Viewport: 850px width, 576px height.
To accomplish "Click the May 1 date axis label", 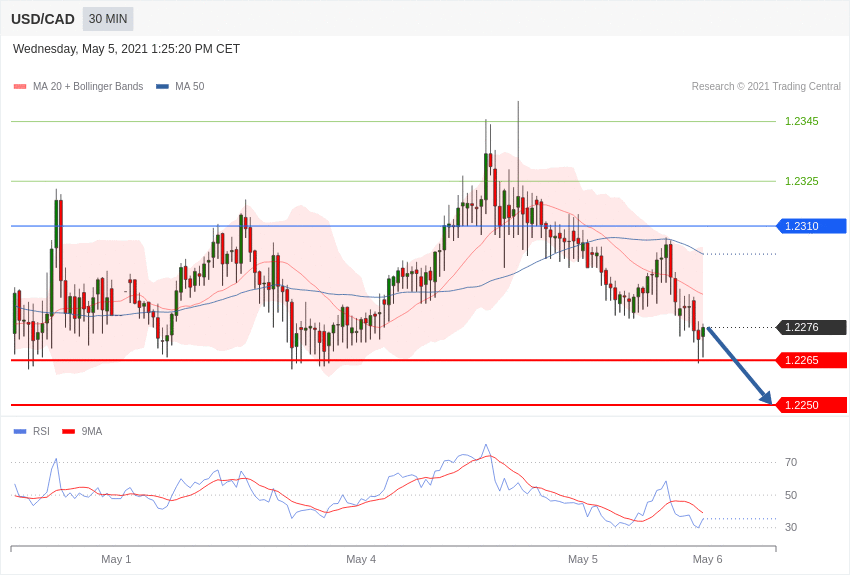I will pos(116,559).
